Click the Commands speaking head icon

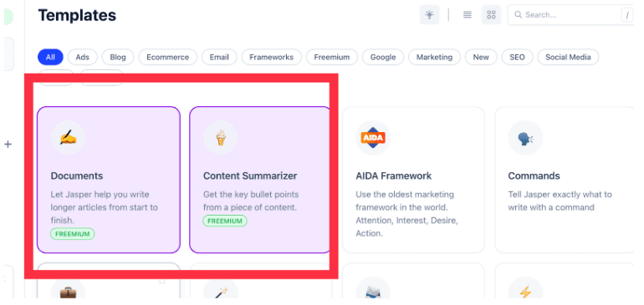coord(525,138)
